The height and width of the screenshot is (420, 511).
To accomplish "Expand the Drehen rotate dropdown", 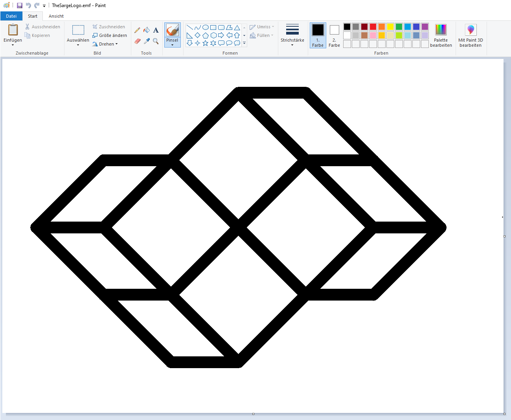I will [x=105, y=44].
